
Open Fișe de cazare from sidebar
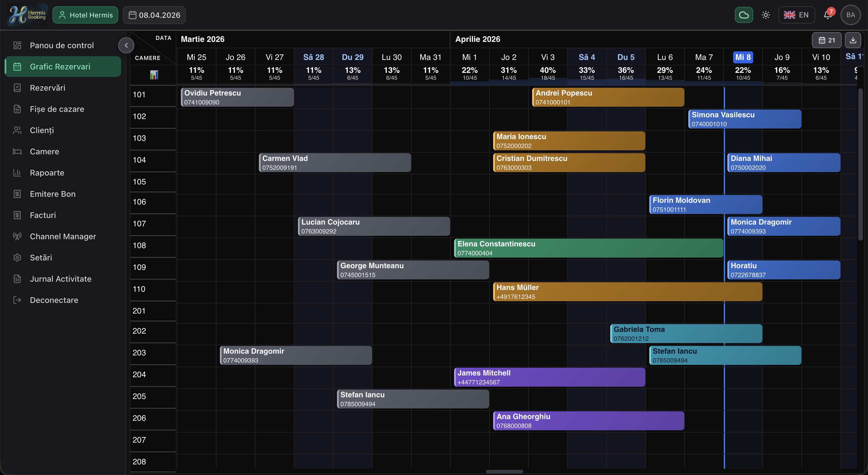[x=17, y=109]
